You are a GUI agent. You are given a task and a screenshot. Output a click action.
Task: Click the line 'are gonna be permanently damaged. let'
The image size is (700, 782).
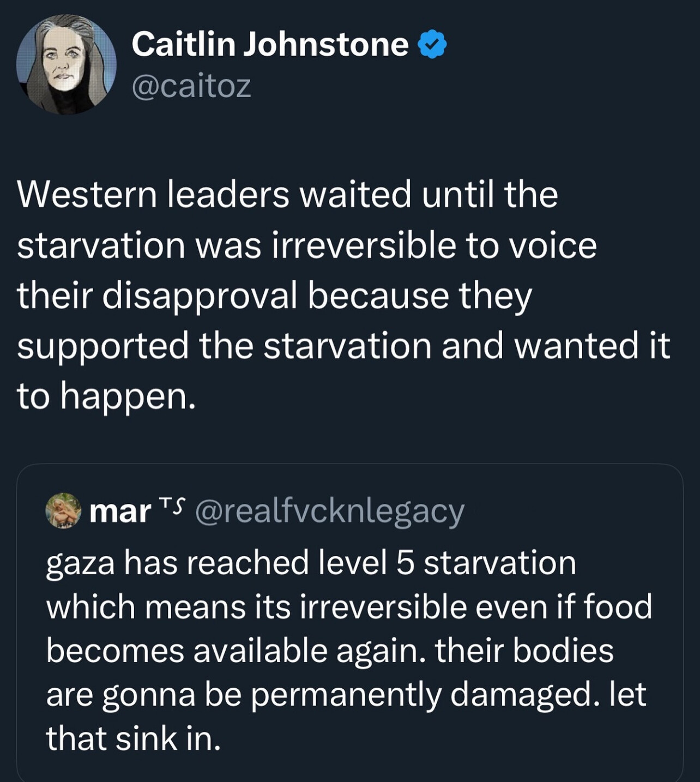346,695
